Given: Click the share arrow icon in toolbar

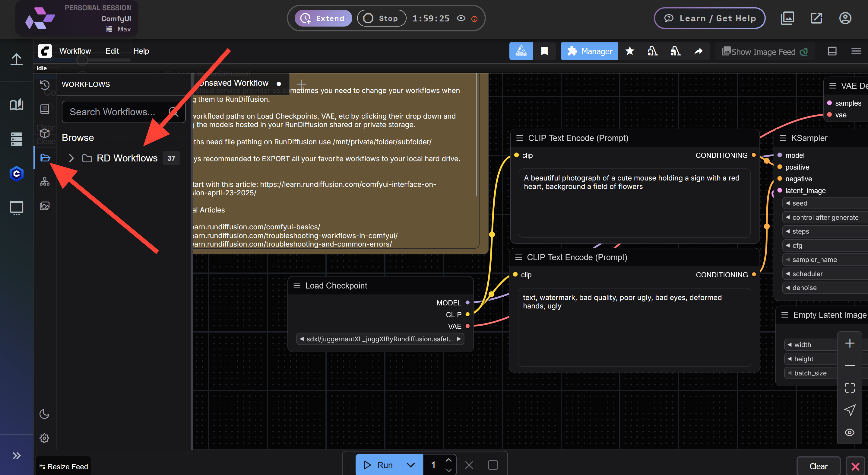Looking at the screenshot, I should point(699,51).
